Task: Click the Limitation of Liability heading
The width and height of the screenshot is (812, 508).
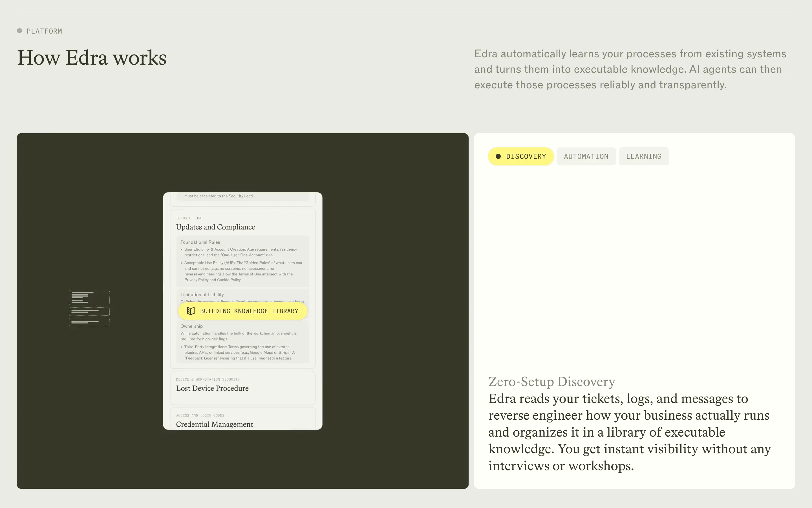Action: tap(202, 295)
